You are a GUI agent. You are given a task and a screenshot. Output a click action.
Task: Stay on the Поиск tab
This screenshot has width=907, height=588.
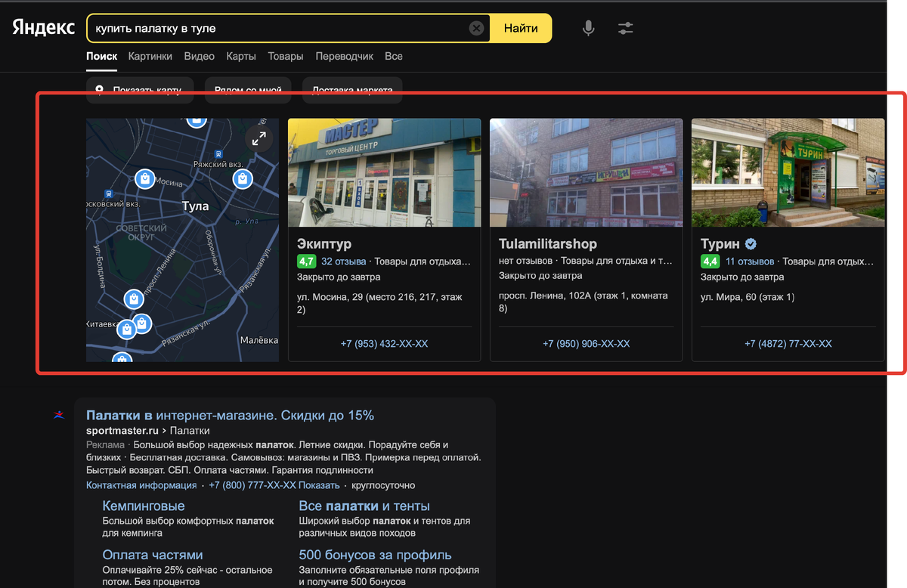point(101,57)
